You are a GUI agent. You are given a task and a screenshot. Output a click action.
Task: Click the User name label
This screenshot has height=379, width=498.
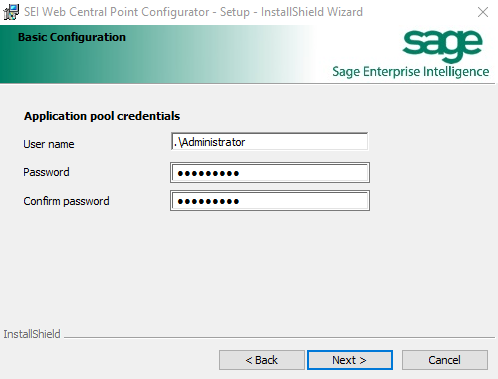pos(49,144)
